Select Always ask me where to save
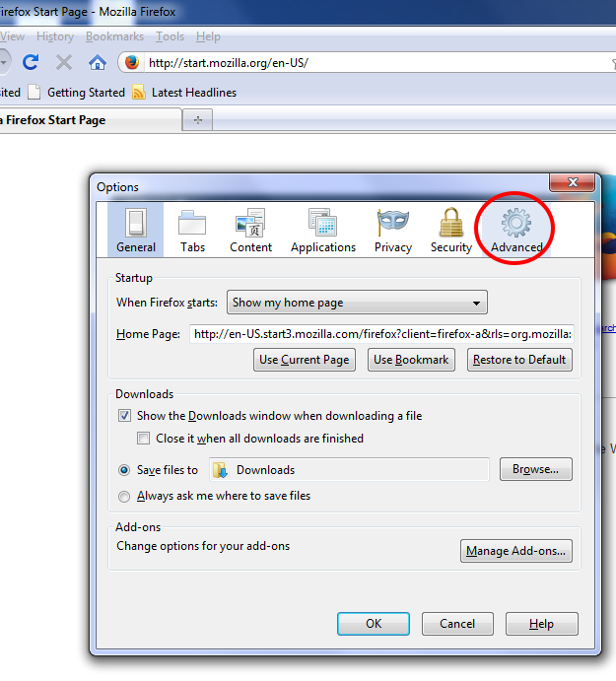Viewport: 616px width, 681px height. (124, 496)
